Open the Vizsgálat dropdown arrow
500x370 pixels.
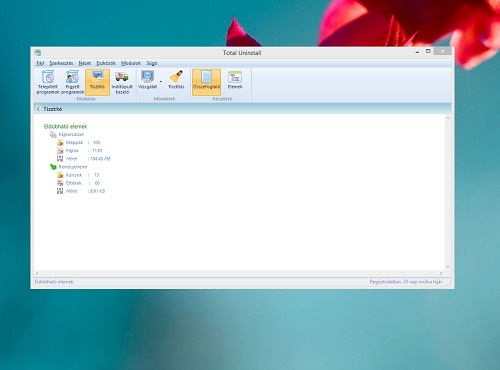point(161,82)
